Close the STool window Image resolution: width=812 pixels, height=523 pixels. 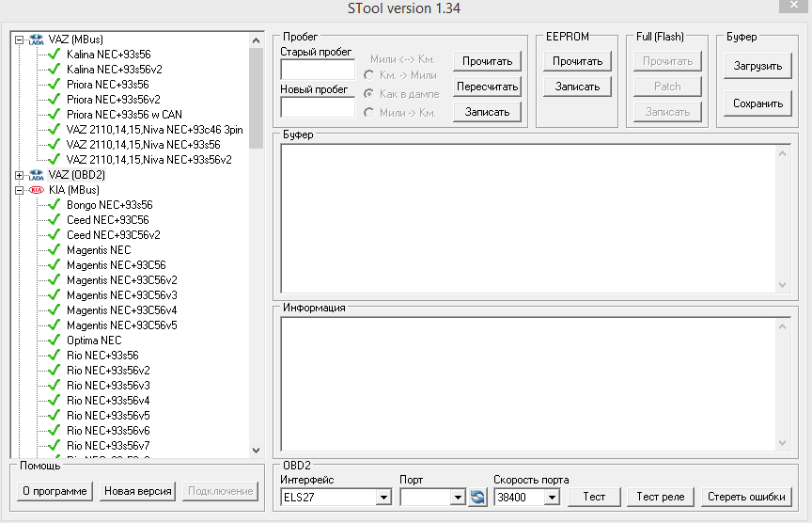[x=794, y=6]
